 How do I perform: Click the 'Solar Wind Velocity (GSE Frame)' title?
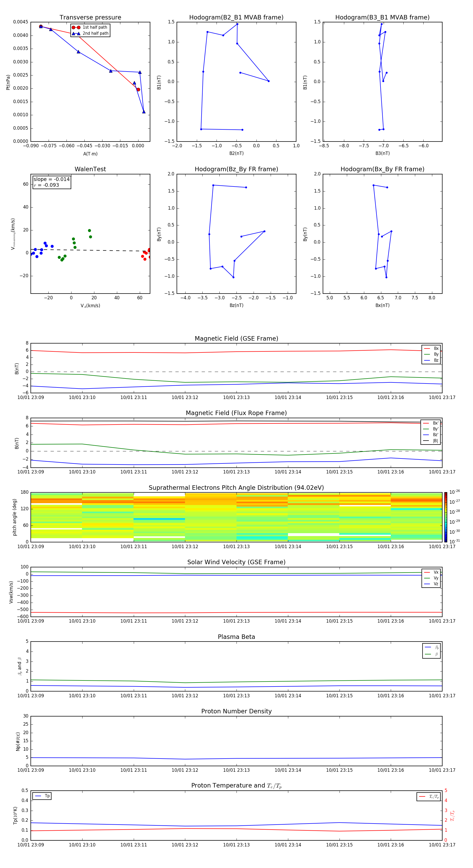236,562
